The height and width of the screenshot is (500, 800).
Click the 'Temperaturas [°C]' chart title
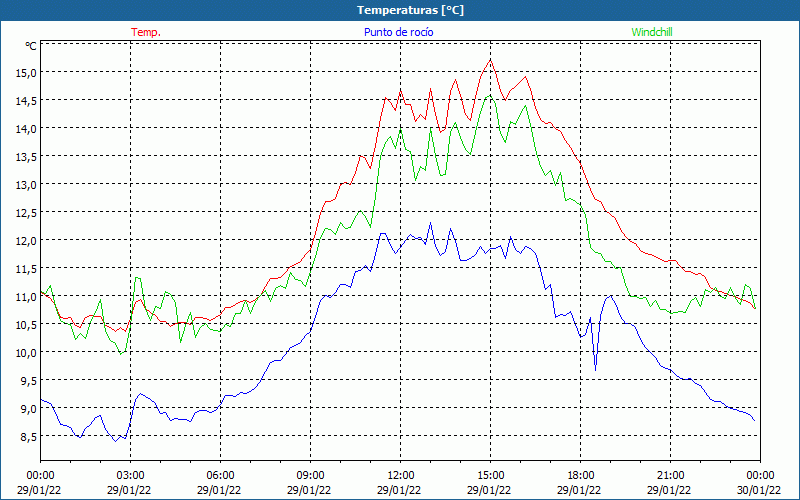pos(410,10)
